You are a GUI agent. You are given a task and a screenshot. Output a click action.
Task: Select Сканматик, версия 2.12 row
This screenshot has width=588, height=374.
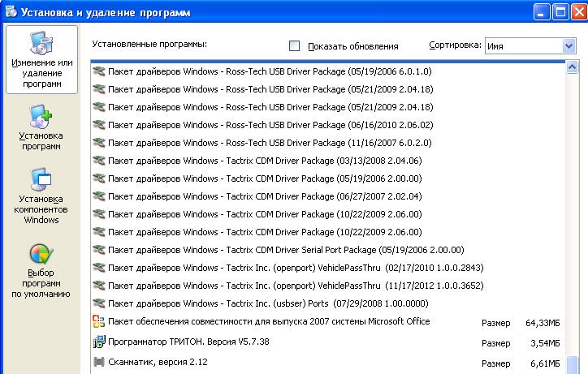328,362
